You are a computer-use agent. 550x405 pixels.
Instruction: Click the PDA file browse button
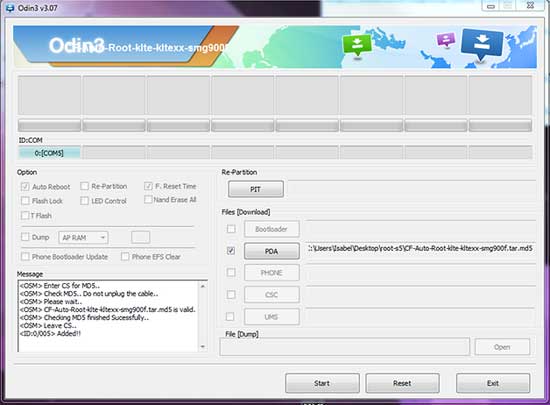pos(272,251)
